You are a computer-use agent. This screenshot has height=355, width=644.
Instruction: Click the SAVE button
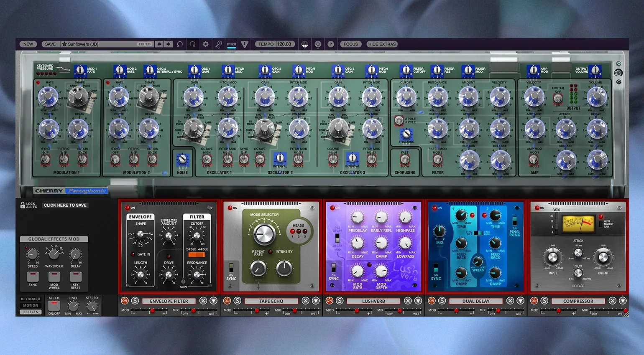pos(50,44)
